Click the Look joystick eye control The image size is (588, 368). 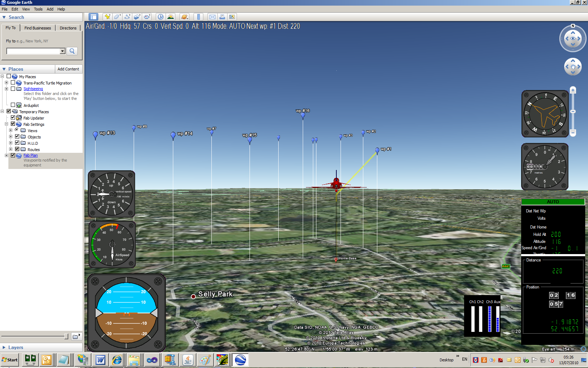[x=573, y=39]
